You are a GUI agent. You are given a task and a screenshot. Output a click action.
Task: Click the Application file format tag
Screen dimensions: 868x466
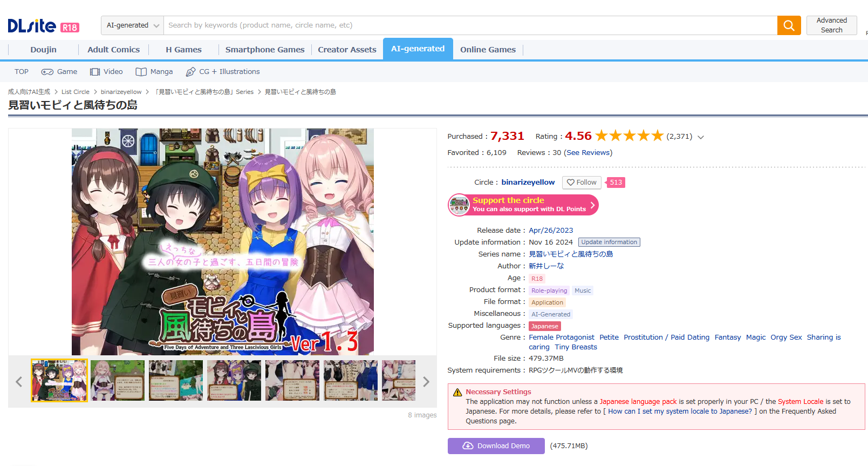tap(547, 302)
